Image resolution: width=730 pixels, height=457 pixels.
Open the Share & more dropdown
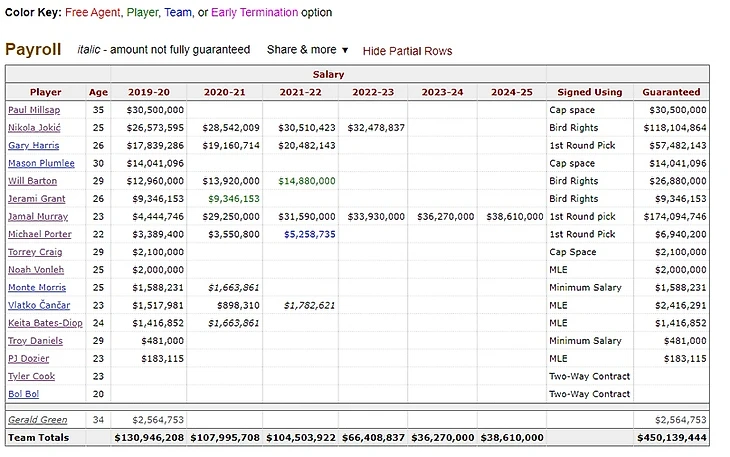(307, 49)
